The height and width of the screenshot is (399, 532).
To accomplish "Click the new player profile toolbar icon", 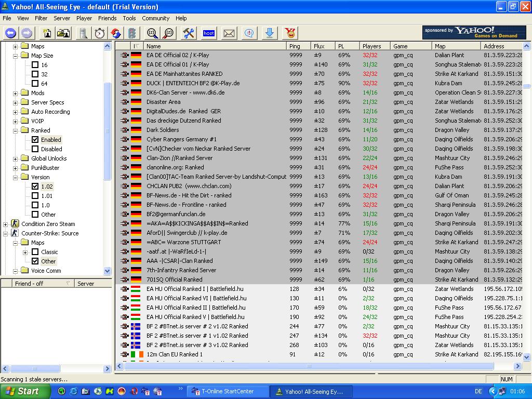I will pyautogui.click(x=47, y=33).
